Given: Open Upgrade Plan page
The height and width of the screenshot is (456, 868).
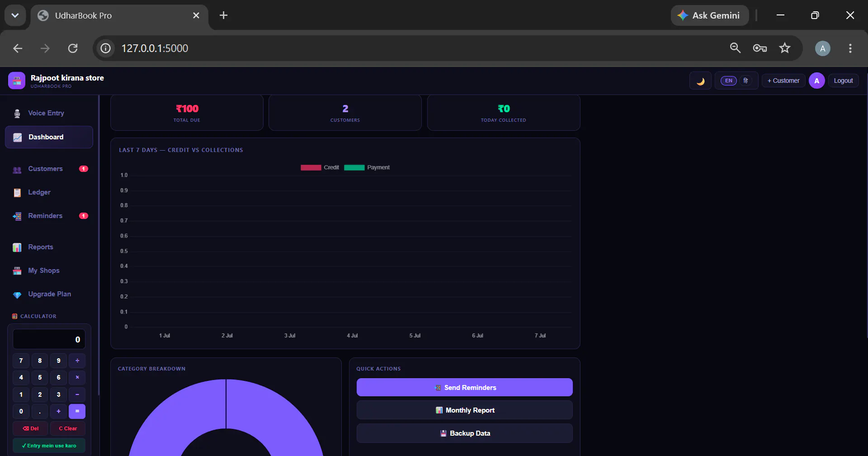Looking at the screenshot, I should click(x=49, y=294).
